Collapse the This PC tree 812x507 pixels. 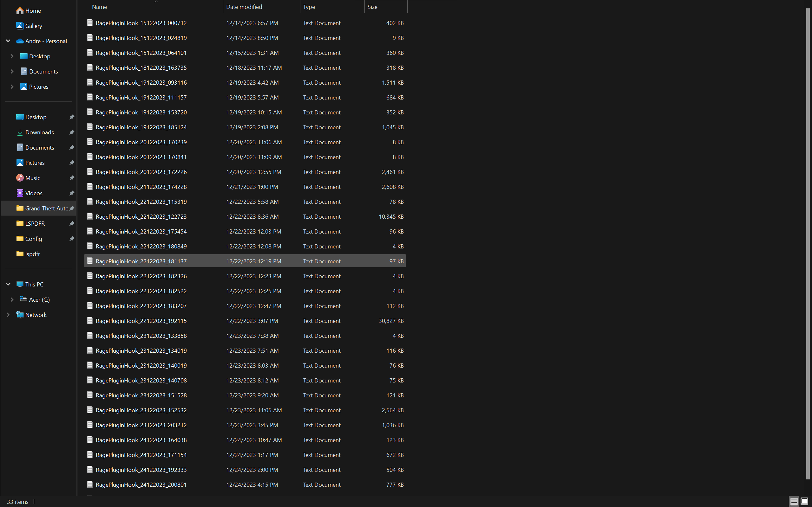coord(8,284)
